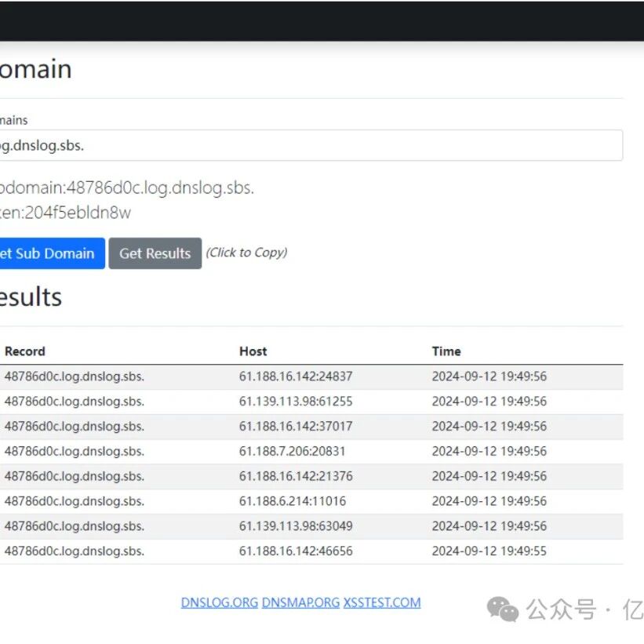Select host 61.188.7.206:20831
644x644 pixels.
coord(292,451)
